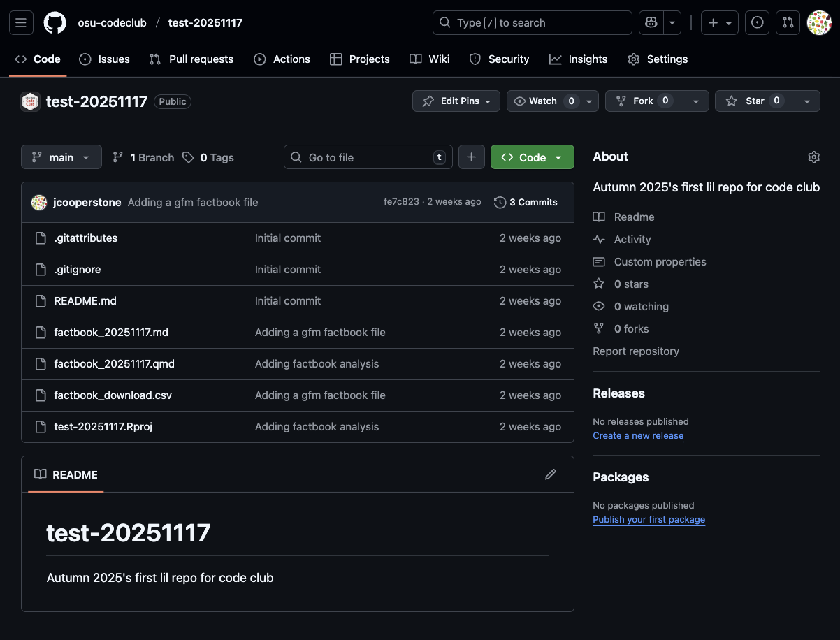Expand the main branch dropdown
The width and height of the screenshot is (840, 640).
click(x=61, y=157)
